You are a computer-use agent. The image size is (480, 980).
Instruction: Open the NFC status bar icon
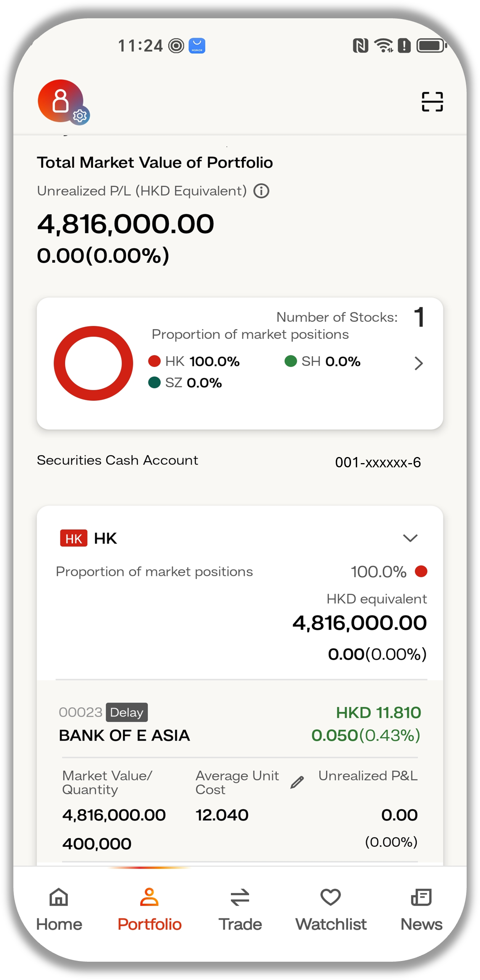click(360, 46)
